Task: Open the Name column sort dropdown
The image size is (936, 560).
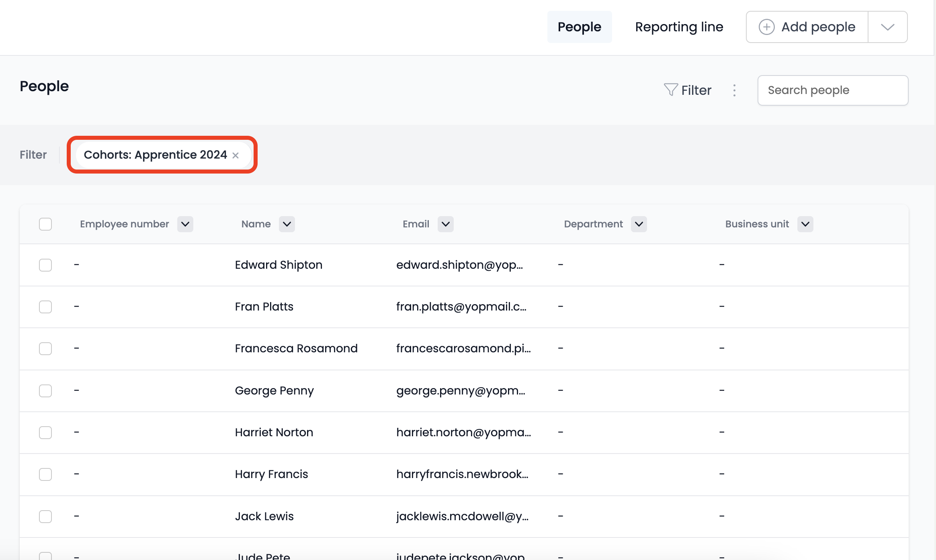Action: (287, 224)
